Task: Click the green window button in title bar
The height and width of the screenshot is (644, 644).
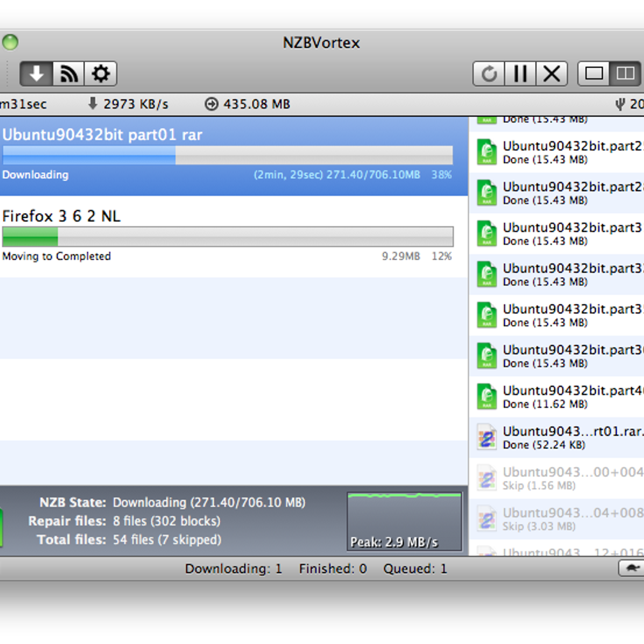Action: 10,42
